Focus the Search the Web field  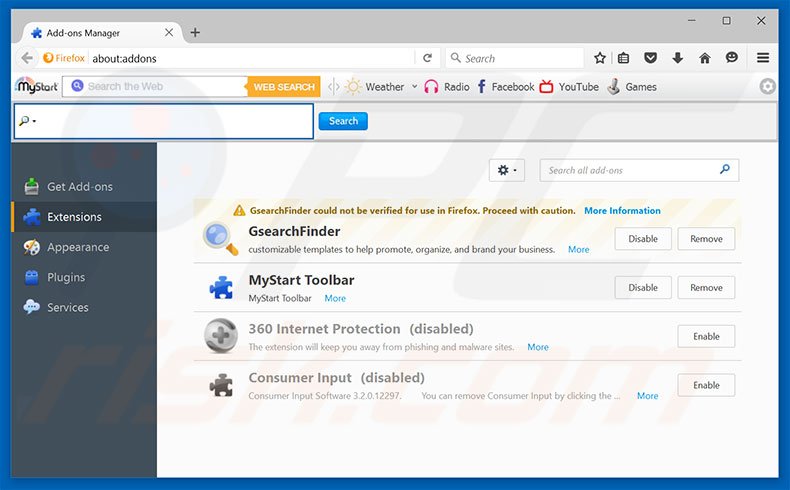(x=155, y=87)
